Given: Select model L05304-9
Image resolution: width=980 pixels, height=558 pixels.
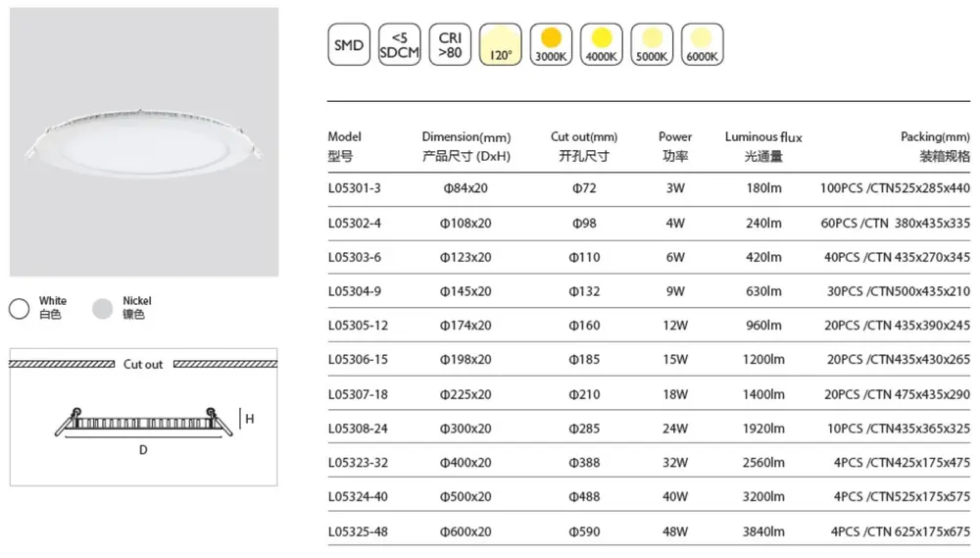Looking at the screenshot, I should tap(355, 291).
